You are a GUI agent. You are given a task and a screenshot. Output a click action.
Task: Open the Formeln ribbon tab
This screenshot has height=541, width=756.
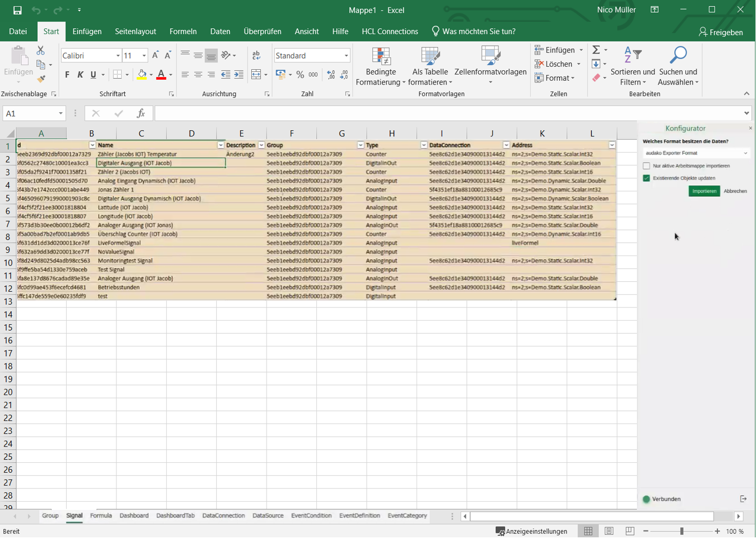pyautogui.click(x=183, y=31)
